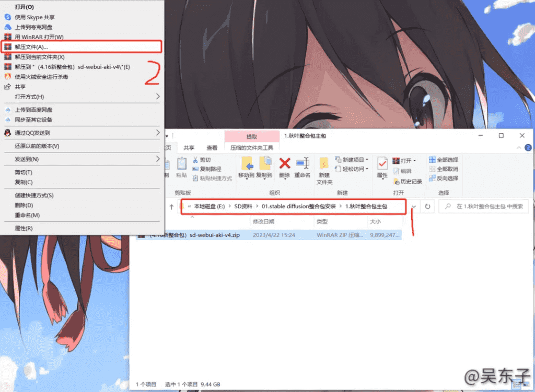
Task: Open the Compressed Folder Tools (压缩的文件夹工具) tab
Action: click(x=252, y=148)
